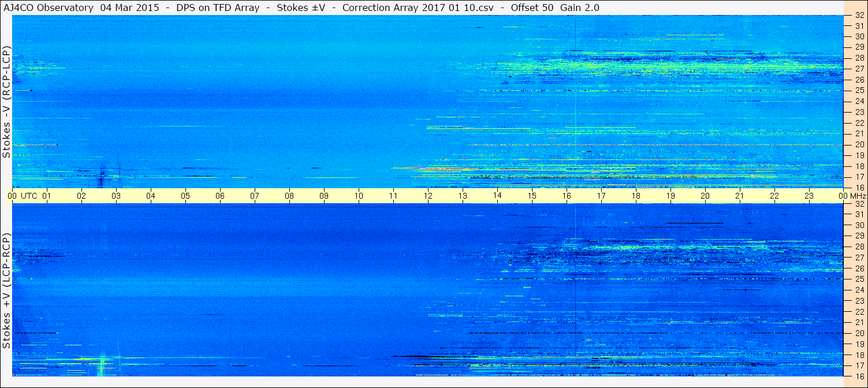Click the bright burst near 02:30 UTC in lower spectrogram
The image size is (868, 388).
(x=102, y=364)
